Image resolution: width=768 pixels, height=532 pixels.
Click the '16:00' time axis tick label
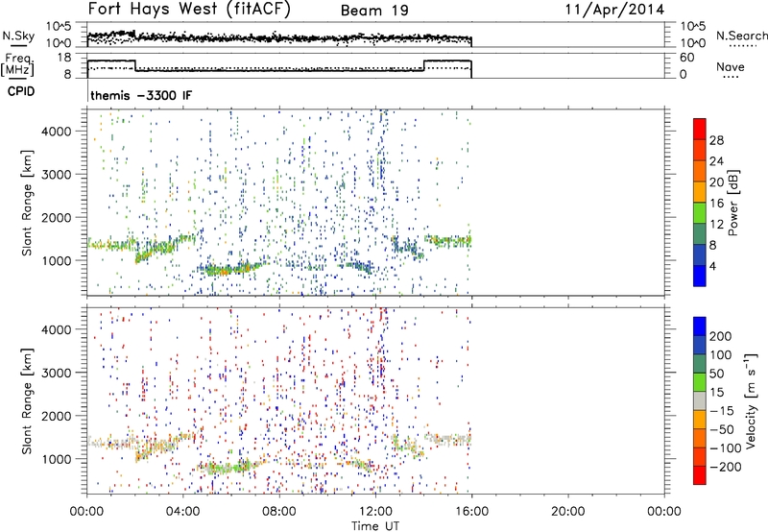tap(471, 512)
